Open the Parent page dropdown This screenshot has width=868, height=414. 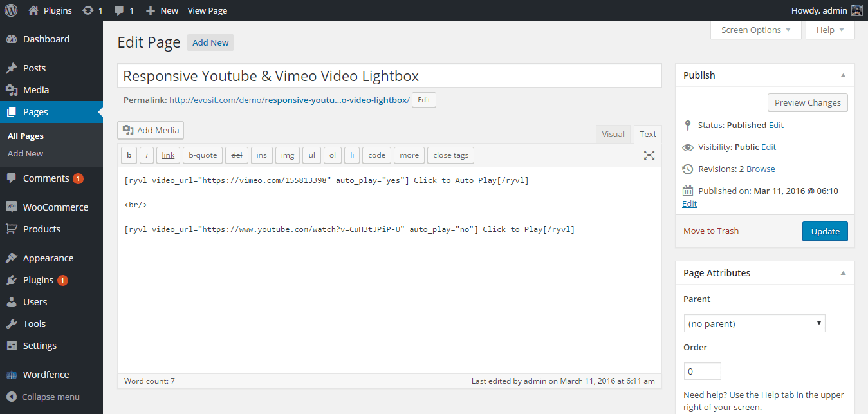coord(753,323)
